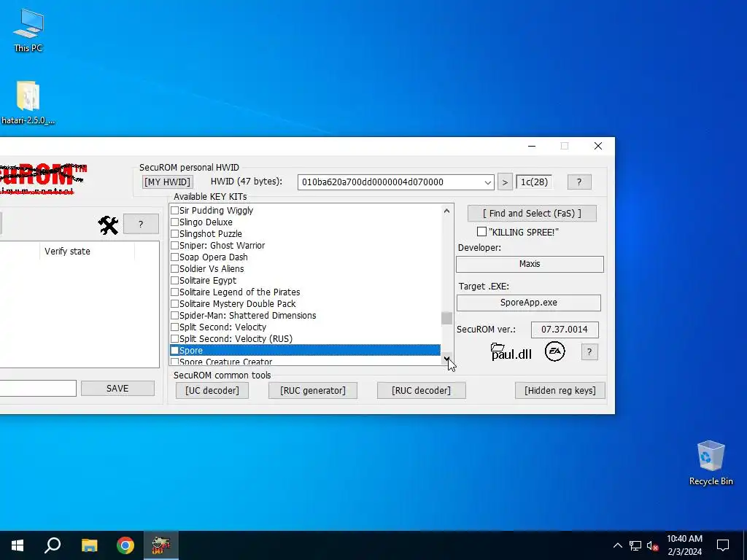Click the SecuROM ver. 07.37.0014 field
Screen dimensions: 747x560
click(565, 330)
